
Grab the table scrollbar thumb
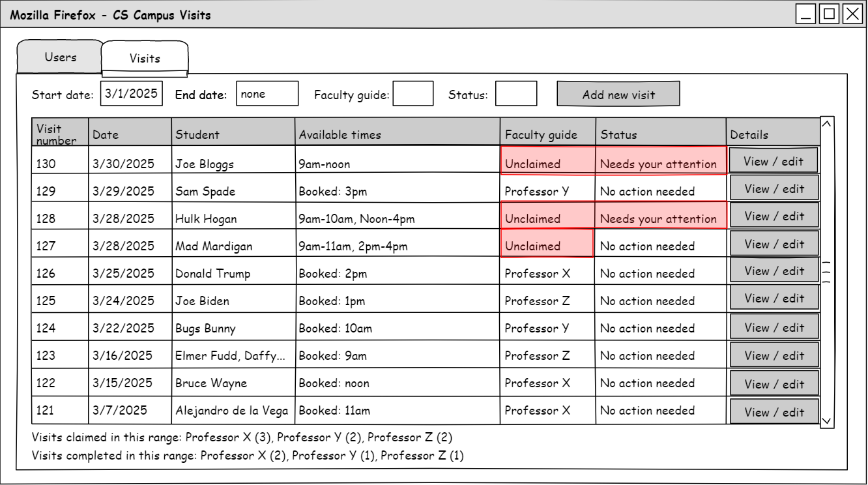click(826, 272)
